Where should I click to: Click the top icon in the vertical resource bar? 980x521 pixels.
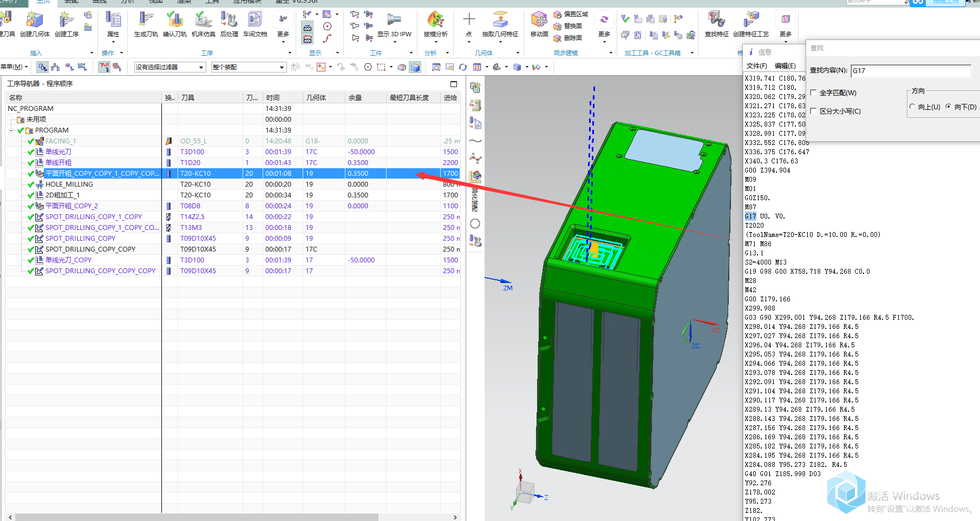(475, 87)
